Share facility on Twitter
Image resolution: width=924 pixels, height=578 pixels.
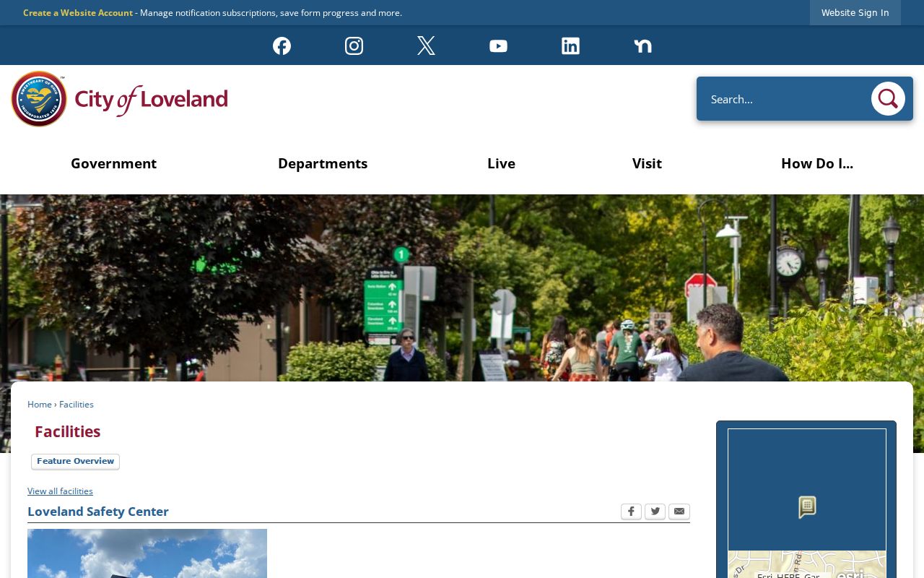[x=655, y=512]
